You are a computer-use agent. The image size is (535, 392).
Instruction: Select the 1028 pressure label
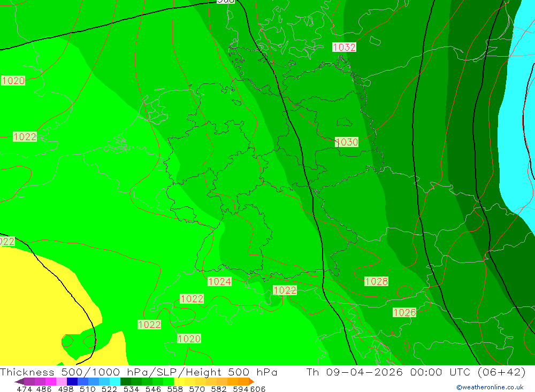(376, 281)
